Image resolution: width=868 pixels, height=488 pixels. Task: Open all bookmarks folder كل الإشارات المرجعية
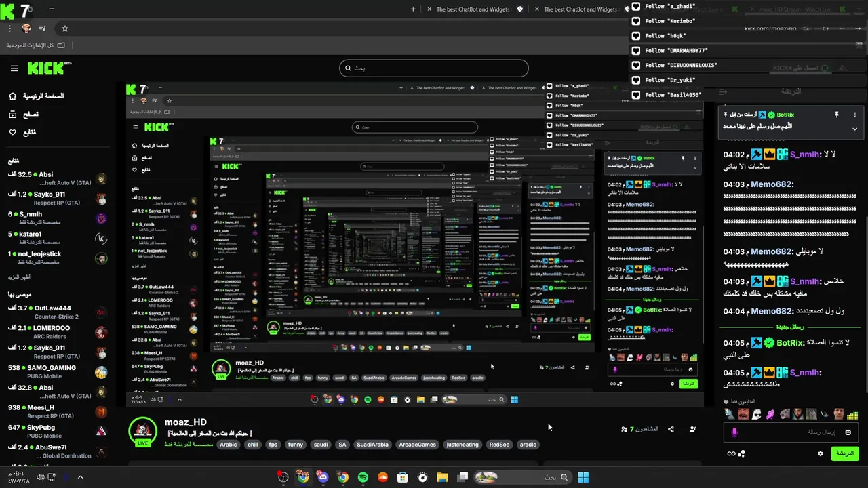[x=37, y=45]
